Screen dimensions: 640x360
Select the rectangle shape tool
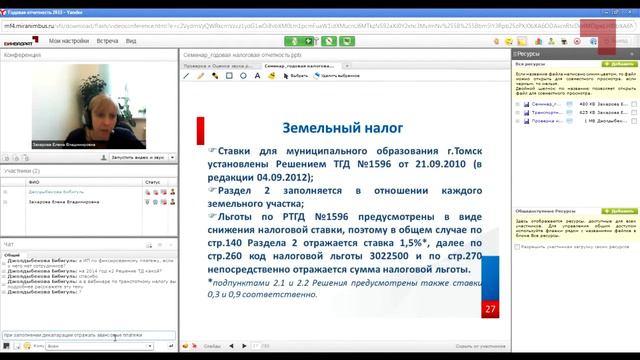(229, 76)
